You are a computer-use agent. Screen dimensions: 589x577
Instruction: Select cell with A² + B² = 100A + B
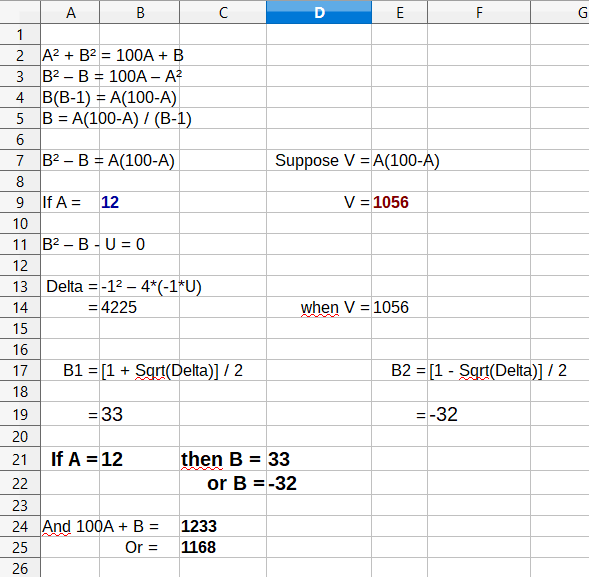click(x=113, y=56)
